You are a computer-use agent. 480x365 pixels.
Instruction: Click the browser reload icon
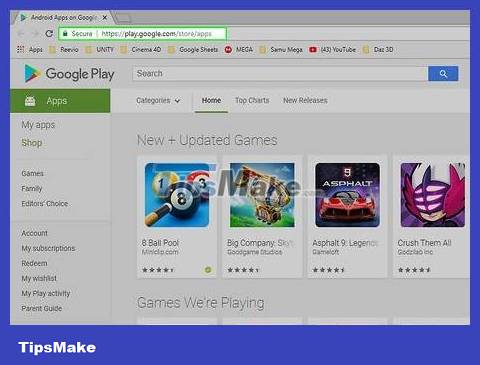(x=49, y=33)
